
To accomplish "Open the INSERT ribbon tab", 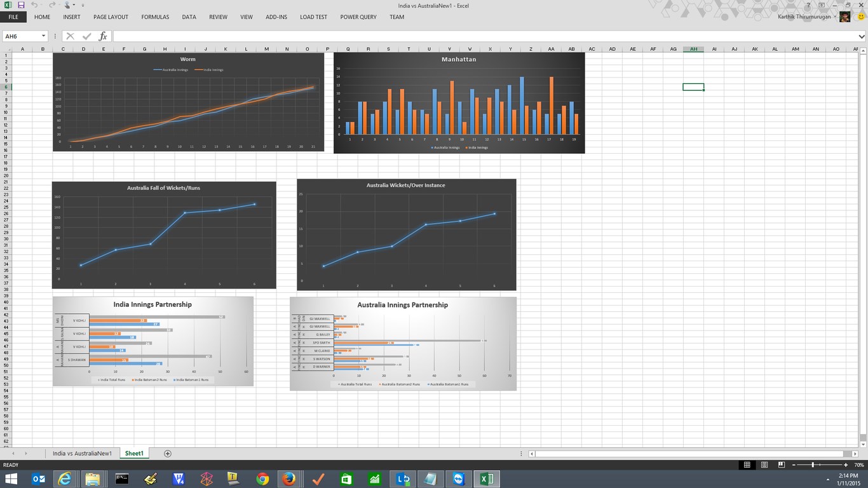I will (x=72, y=17).
